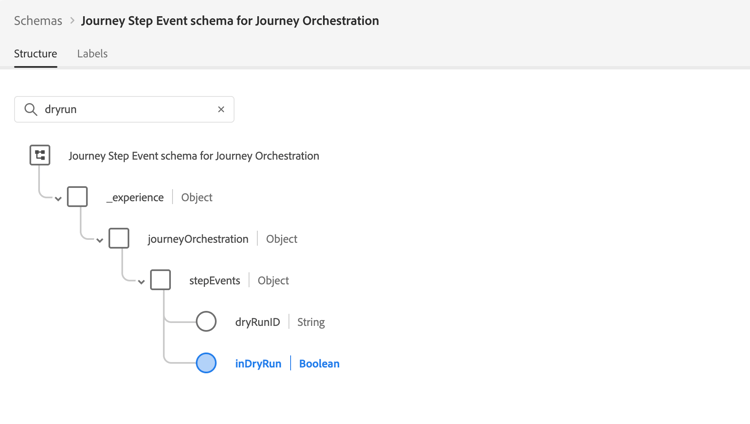Select the stepEvents object label
Viewport: 750px width, 424px height.
click(214, 280)
